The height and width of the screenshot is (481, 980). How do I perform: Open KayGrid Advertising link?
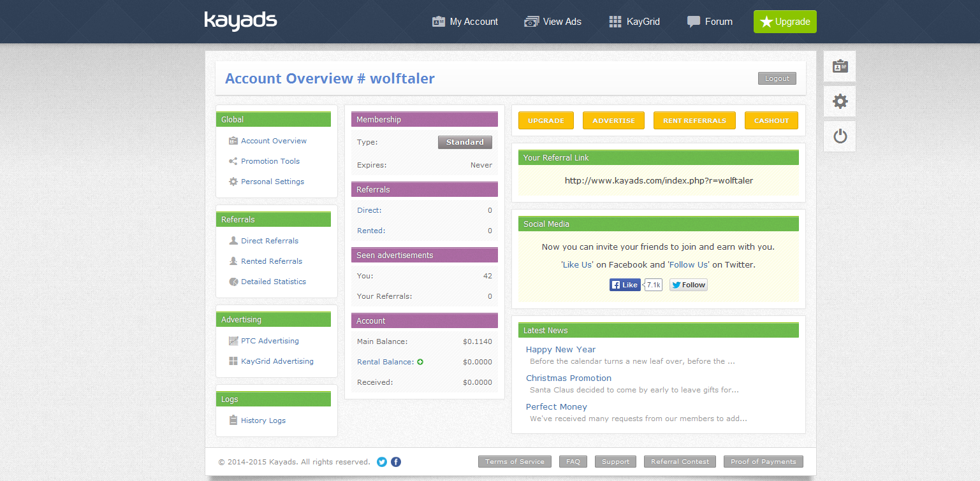[277, 361]
